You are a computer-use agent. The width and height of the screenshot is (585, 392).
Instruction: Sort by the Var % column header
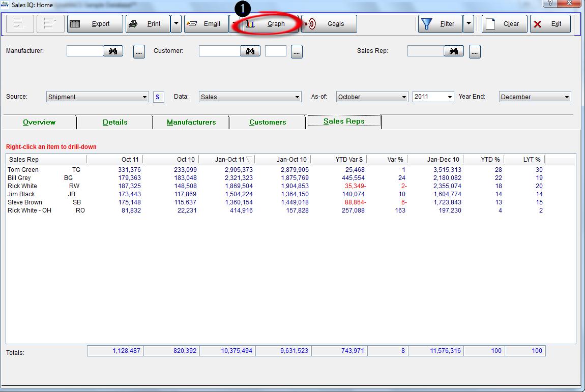tap(387, 160)
